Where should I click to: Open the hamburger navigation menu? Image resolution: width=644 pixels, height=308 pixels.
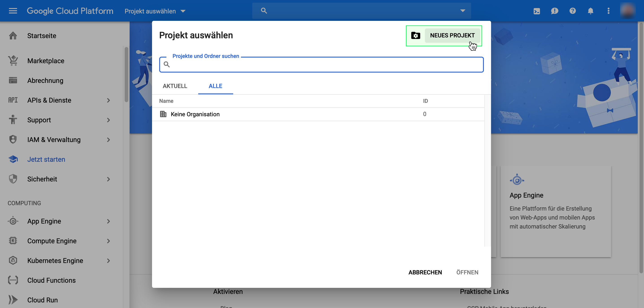pyautogui.click(x=13, y=11)
